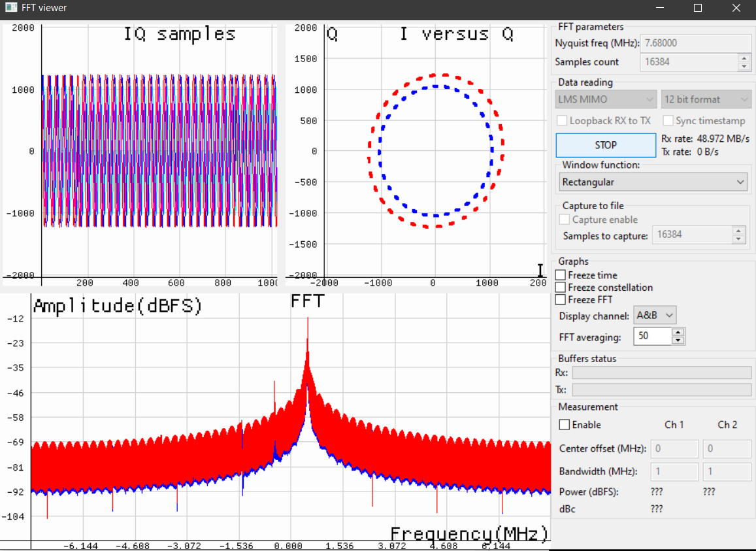Maximize the FFT viewer window
This screenshot has width=756, height=551.
pos(698,8)
